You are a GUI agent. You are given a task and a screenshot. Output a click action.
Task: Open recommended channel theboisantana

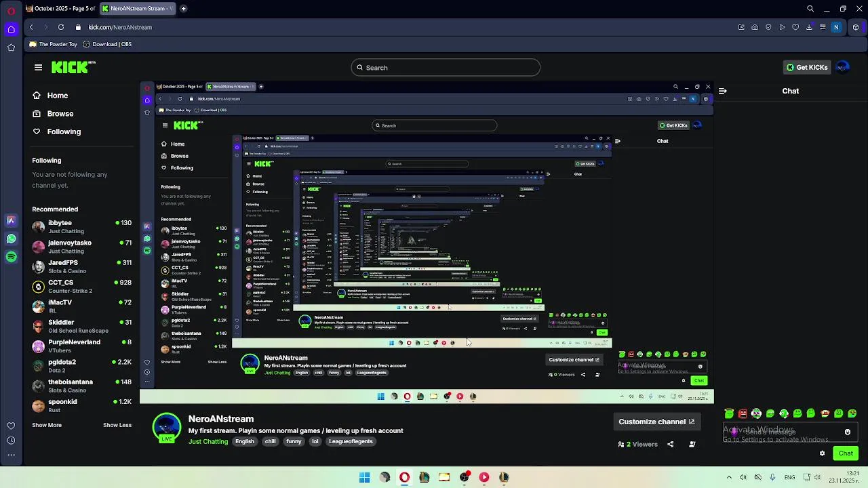tap(81, 386)
